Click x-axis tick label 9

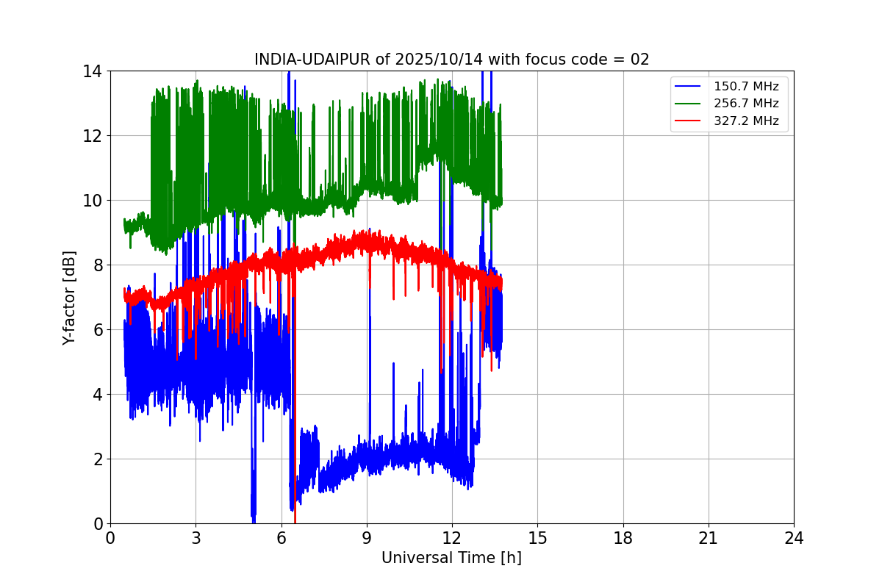point(367,538)
